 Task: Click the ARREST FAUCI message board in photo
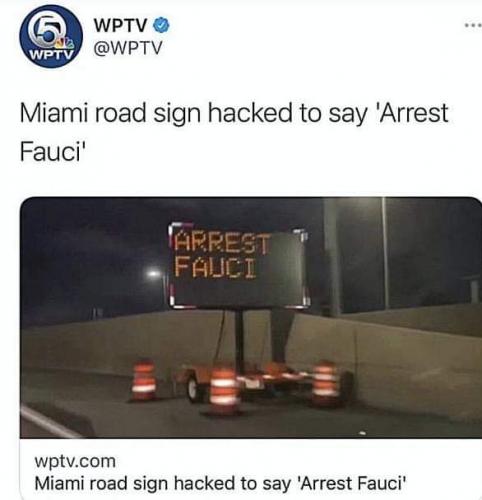[238, 267]
